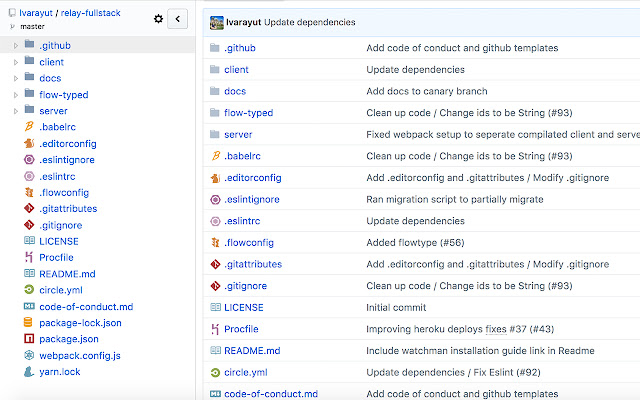Select Procfile Heroku icon in sidebar

29,257
